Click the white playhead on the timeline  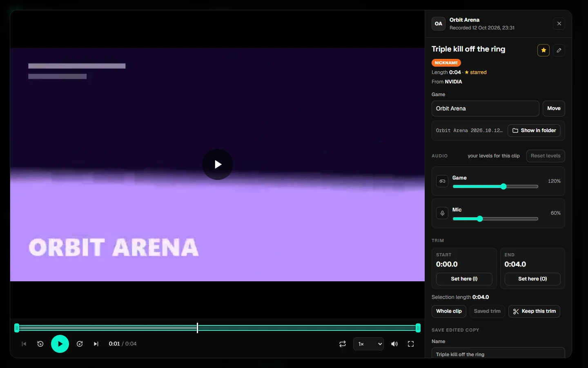tap(197, 328)
